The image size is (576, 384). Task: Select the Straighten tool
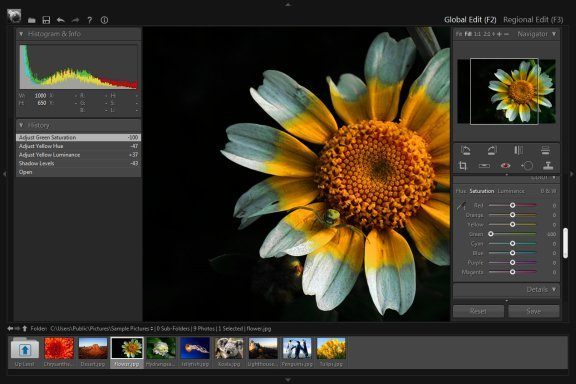[x=484, y=166]
